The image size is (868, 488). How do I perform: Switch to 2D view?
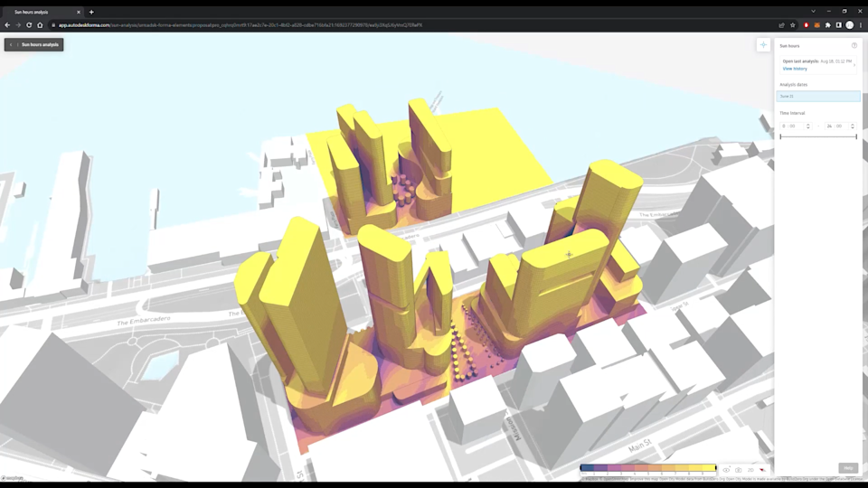click(x=750, y=470)
